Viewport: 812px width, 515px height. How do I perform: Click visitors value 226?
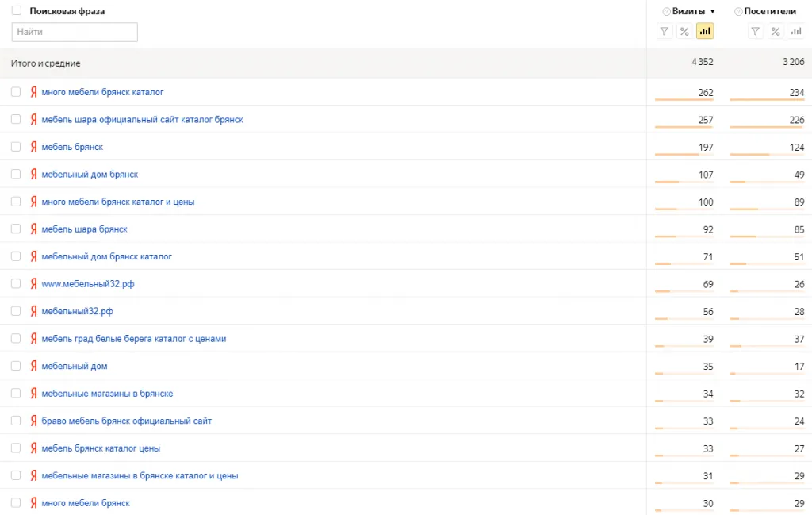tap(796, 120)
